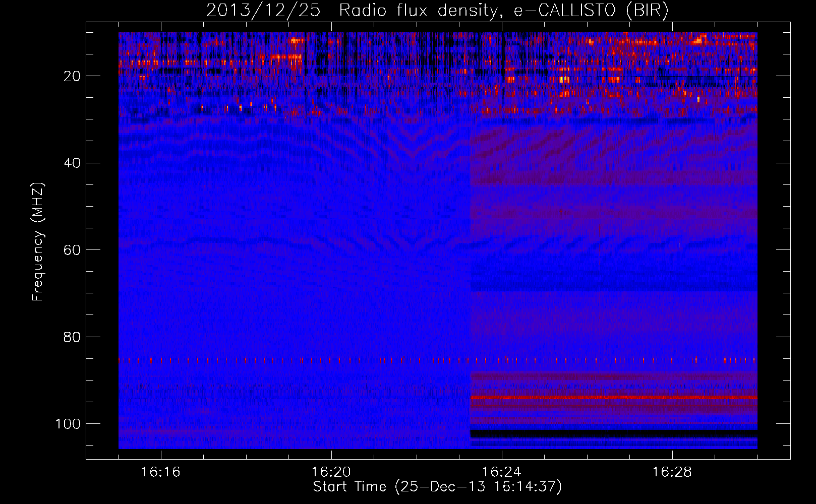Click the 16:16 time tick label
The image size is (816, 504).
coord(161,472)
